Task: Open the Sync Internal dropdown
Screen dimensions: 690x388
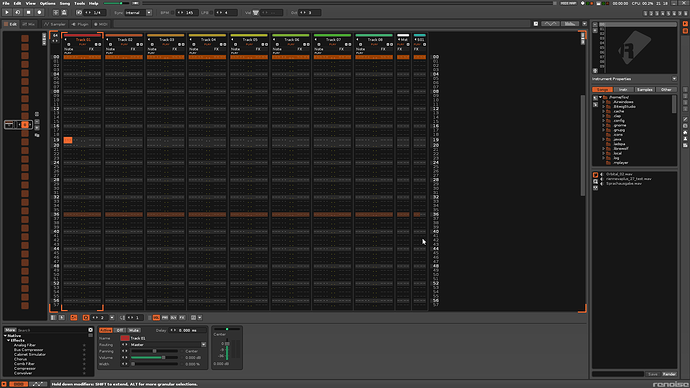Action: coord(149,13)
